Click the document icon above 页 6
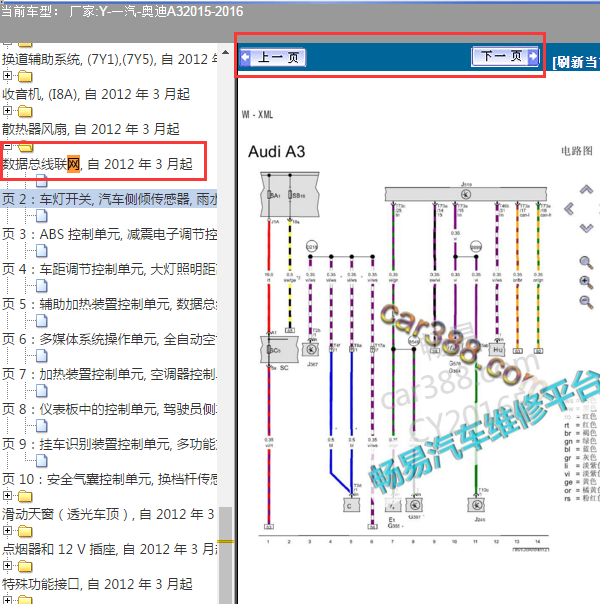The image size is (600, 604). point(42,321)
